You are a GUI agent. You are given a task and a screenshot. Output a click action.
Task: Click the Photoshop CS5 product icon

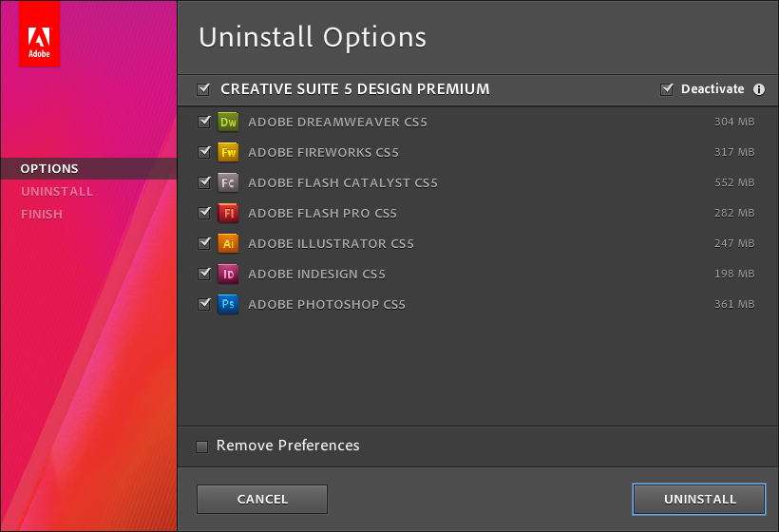(228, 304)
